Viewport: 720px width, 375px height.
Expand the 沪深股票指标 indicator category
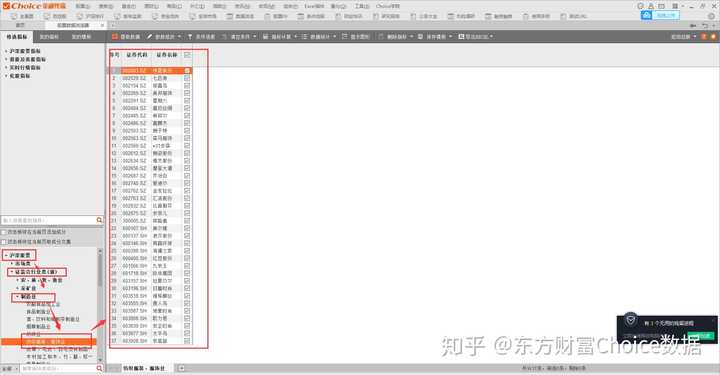click(x=6, y=51)
